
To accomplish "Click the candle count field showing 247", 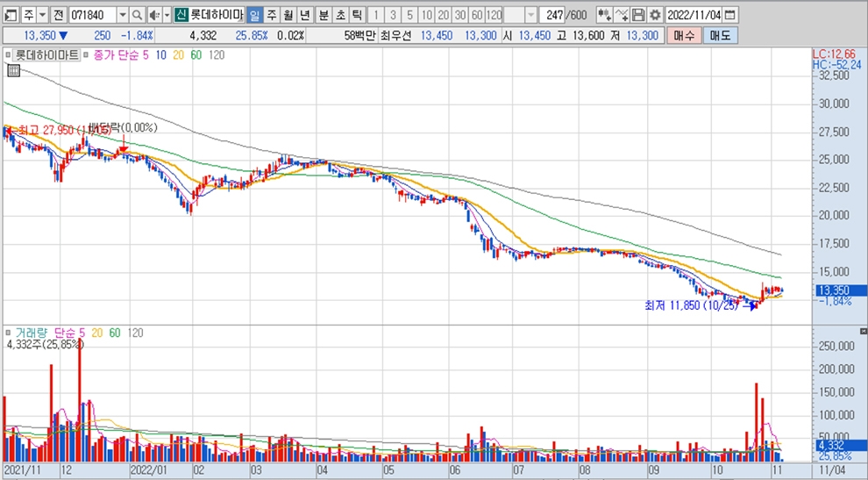I will pyautogui.click(x=554, y=15).
